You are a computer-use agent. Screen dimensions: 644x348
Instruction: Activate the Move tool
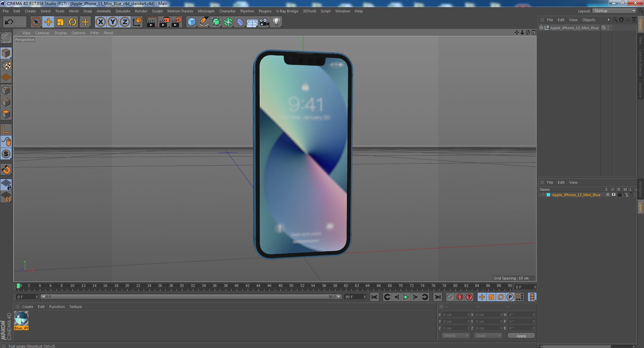[48, 22]
